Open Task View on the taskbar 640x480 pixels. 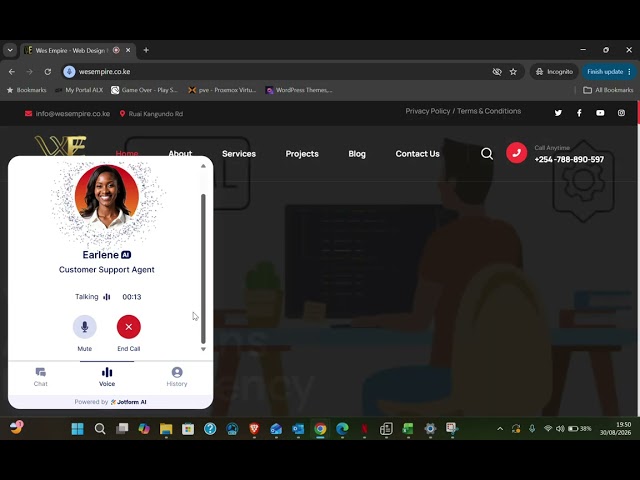click(x=122, y=429)
